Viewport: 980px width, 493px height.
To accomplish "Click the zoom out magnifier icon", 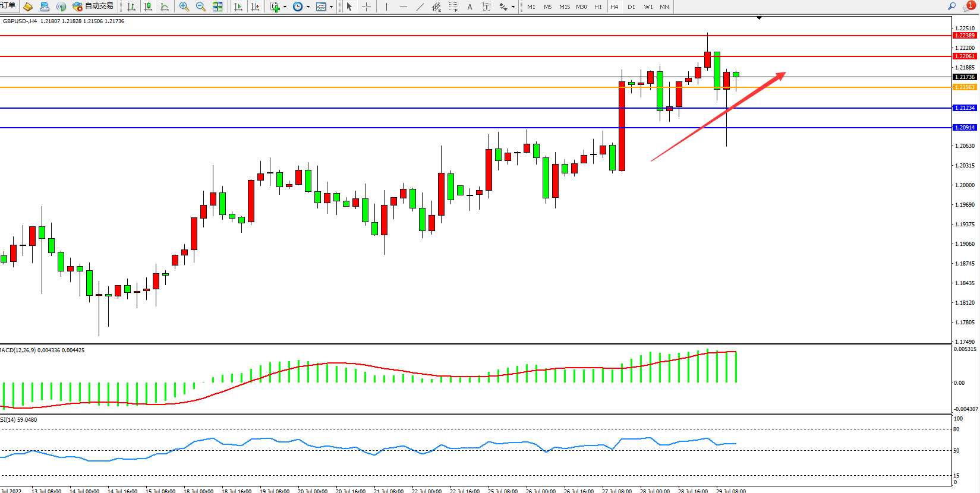I will pos(201,7).
